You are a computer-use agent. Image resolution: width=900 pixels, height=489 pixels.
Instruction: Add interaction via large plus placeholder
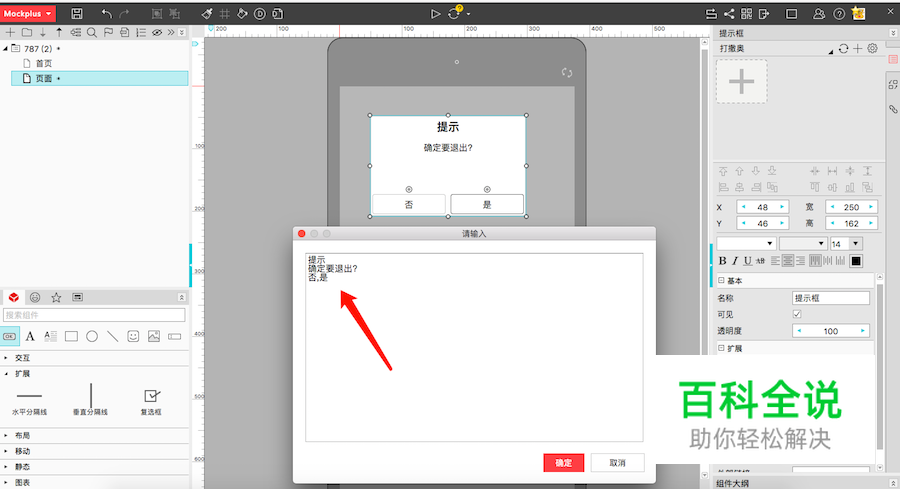[742, 82]
